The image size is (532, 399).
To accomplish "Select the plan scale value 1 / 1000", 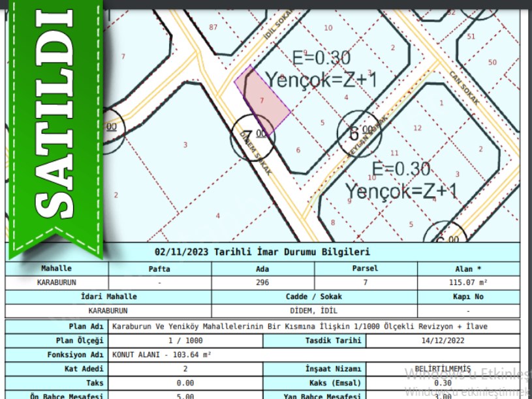I will click(x=185, y=341).
